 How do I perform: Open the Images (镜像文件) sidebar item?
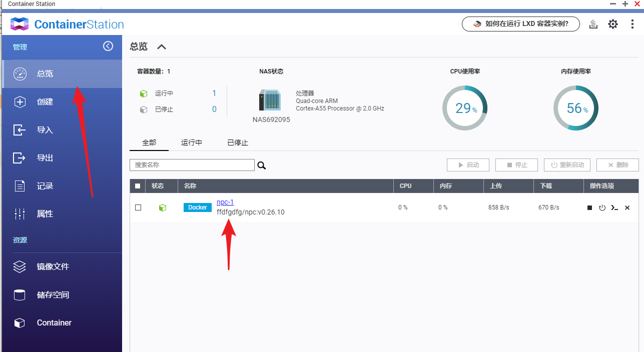coord(62,266)
